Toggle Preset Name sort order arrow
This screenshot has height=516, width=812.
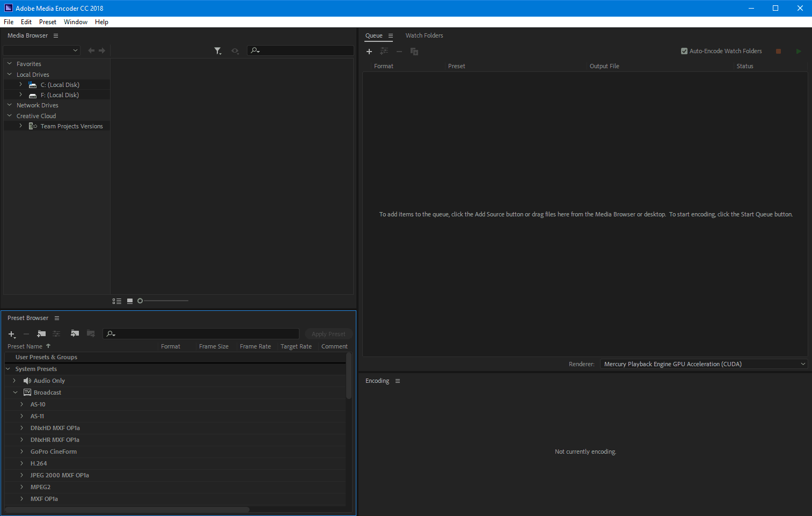(x=48, y=346)
